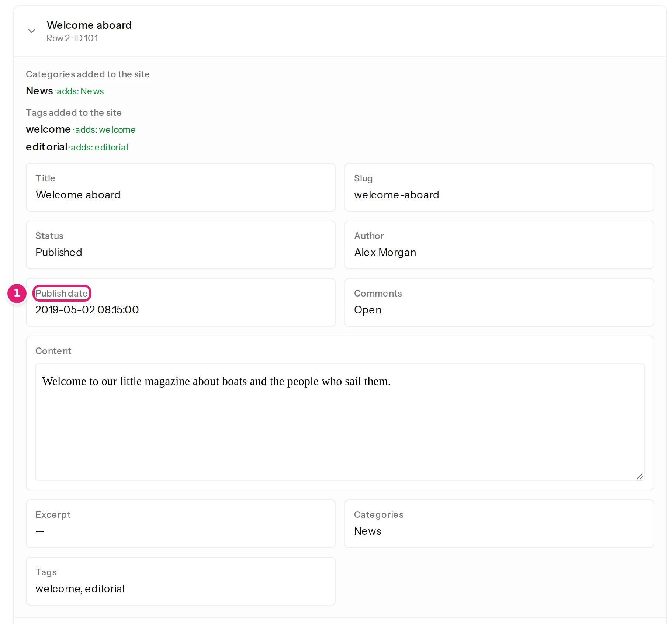This screenshot has height=624, width=672.
Task: Click the 'Categories added to the site' label
Action: coord(88,74)
